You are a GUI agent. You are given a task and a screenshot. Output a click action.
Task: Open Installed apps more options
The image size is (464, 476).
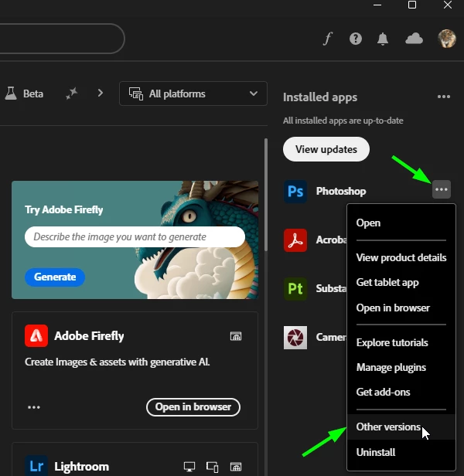444,97
